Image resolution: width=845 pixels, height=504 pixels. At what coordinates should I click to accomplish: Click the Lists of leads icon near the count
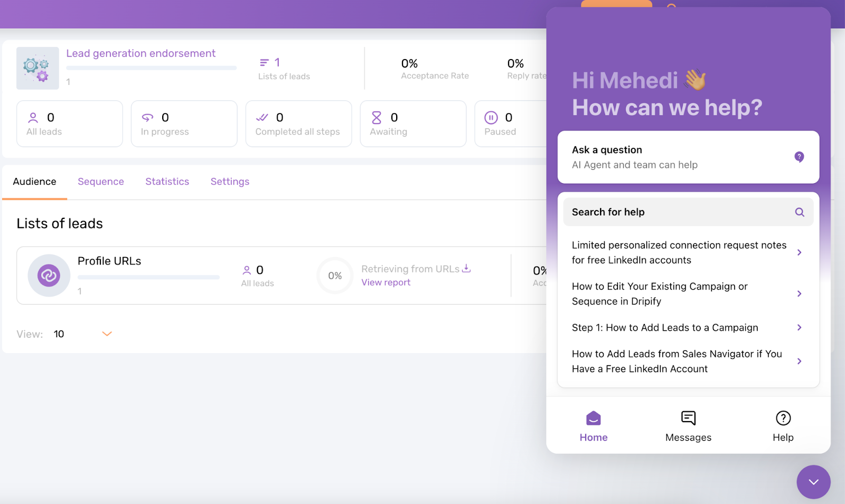(x=265, y=62)
